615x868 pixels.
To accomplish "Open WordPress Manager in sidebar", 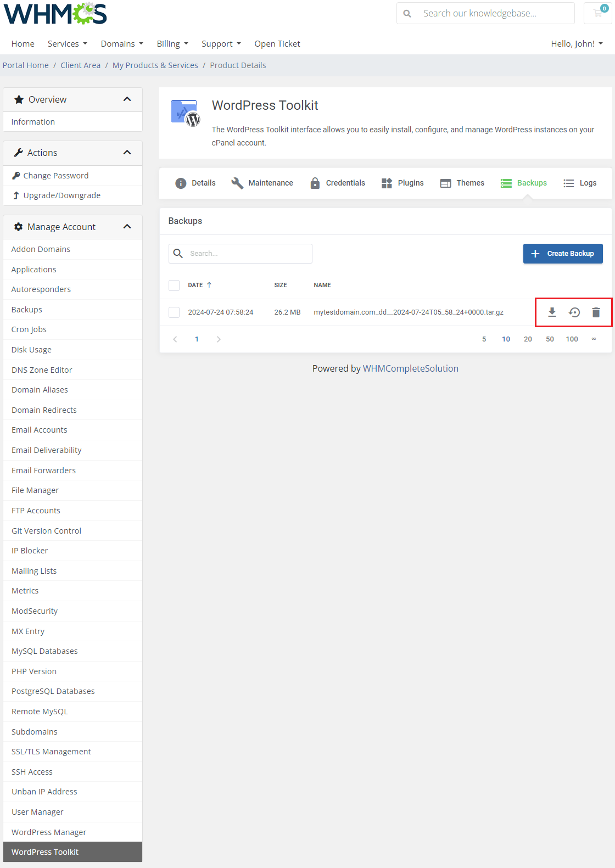I will coord(72,832).
